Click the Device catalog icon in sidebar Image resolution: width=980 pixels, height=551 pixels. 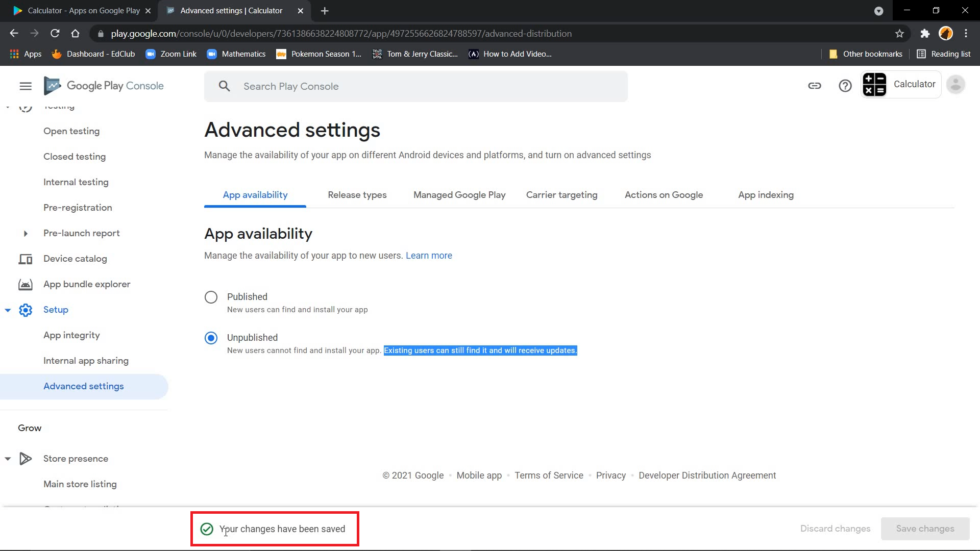(x=26, y=259)
